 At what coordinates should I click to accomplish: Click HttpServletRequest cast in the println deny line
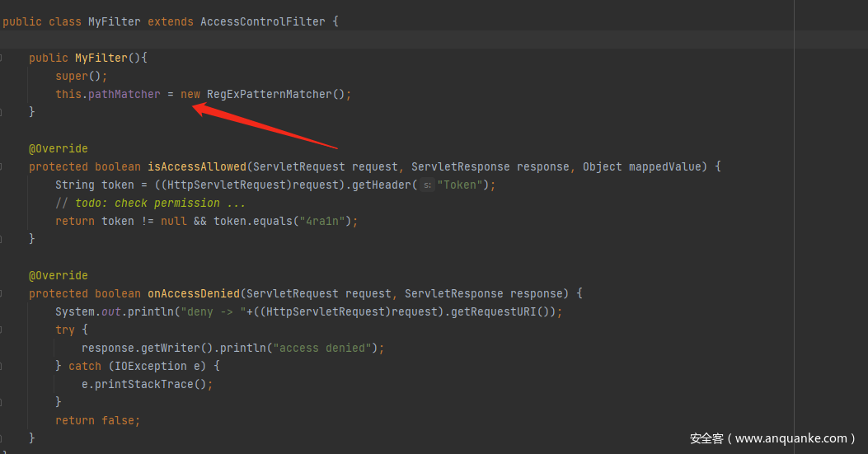[326, 311]
